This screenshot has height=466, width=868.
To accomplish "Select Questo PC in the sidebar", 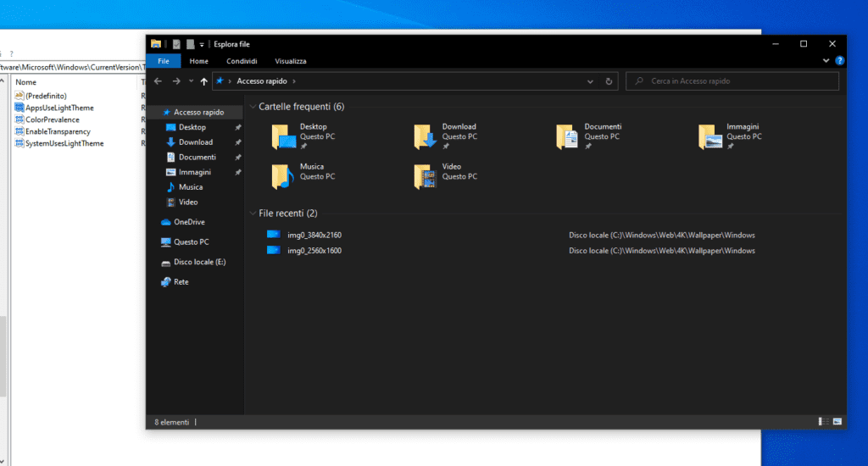I will click(191, 241).
